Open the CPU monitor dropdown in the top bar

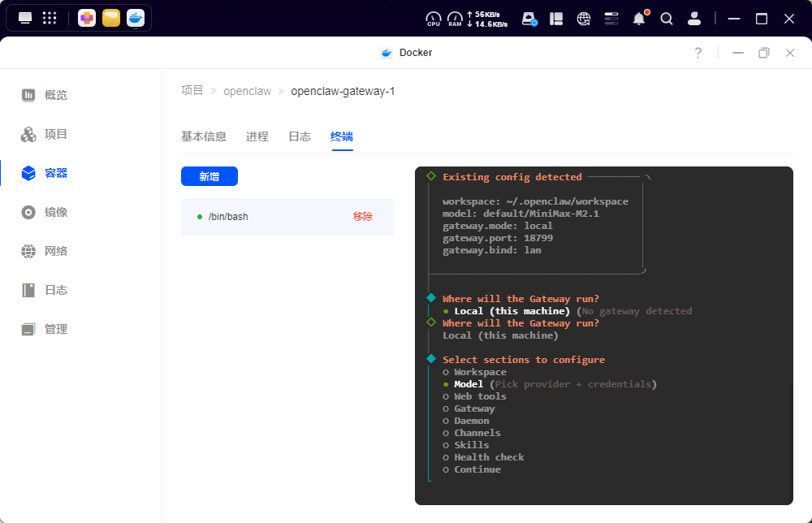(x=433, y=18)
